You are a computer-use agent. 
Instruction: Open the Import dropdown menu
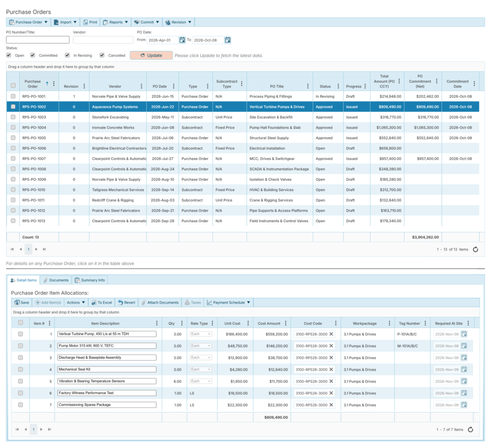65,22
